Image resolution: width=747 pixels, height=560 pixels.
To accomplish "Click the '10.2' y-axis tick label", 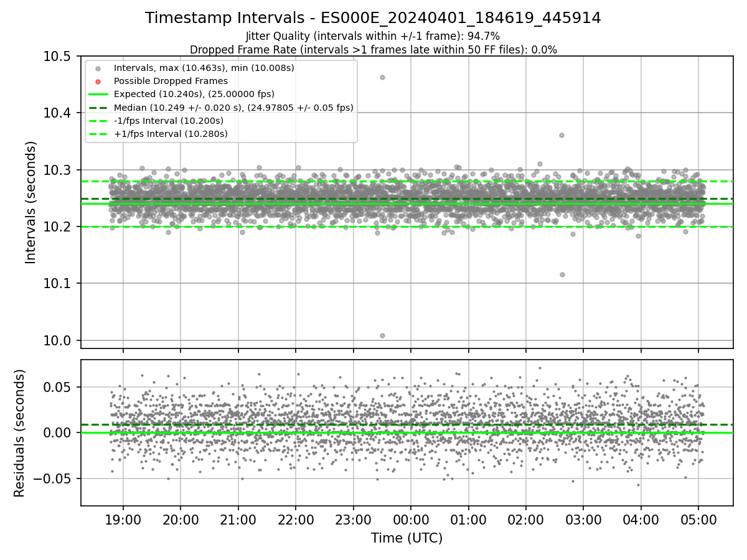I will pos(57,227).
